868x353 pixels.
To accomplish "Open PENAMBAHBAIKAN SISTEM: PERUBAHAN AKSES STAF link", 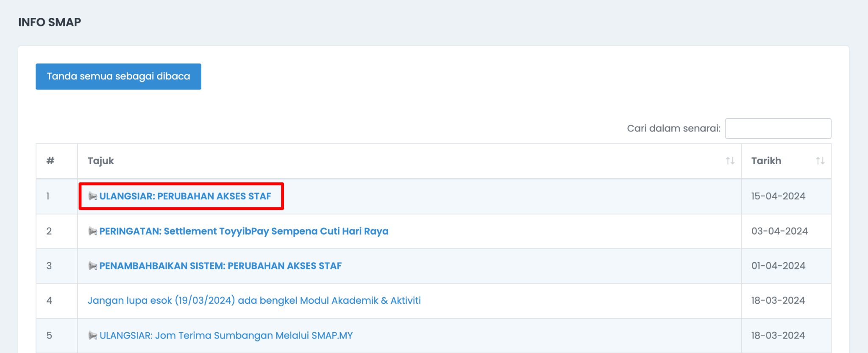I will coord(220,266).
